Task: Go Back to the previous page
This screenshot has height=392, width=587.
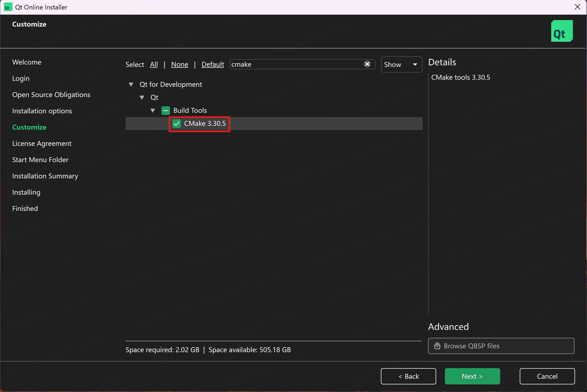Action: [x=408, y=376]
